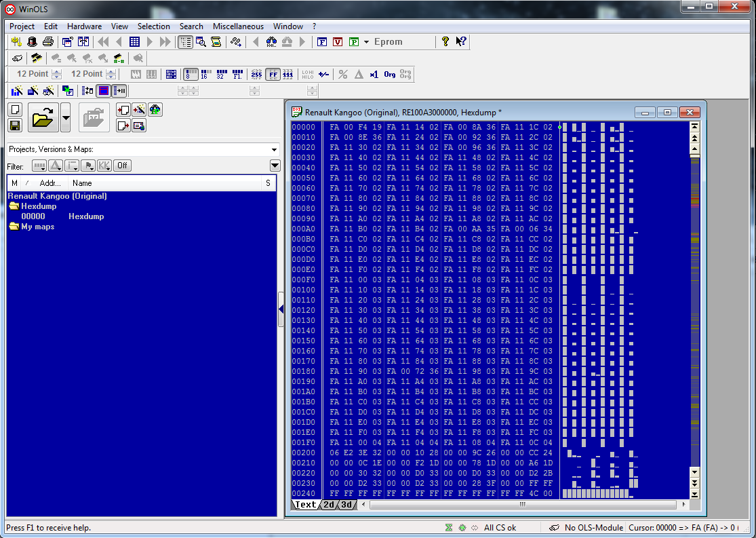Toggle hexadecimal FF number format

pos(273,75)
